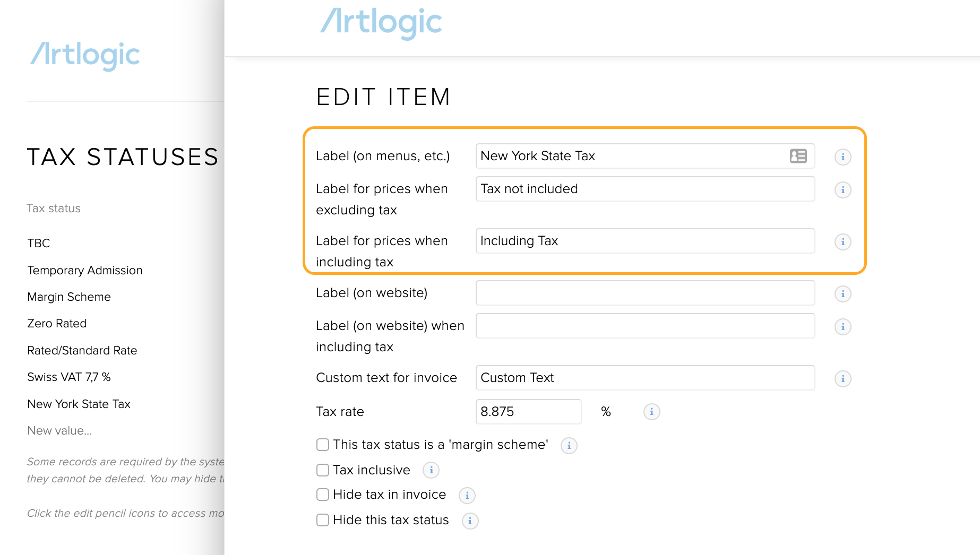
Task: Click info icon beside Label on menus field
Action: pyautogui.click(x=843, y=157)
